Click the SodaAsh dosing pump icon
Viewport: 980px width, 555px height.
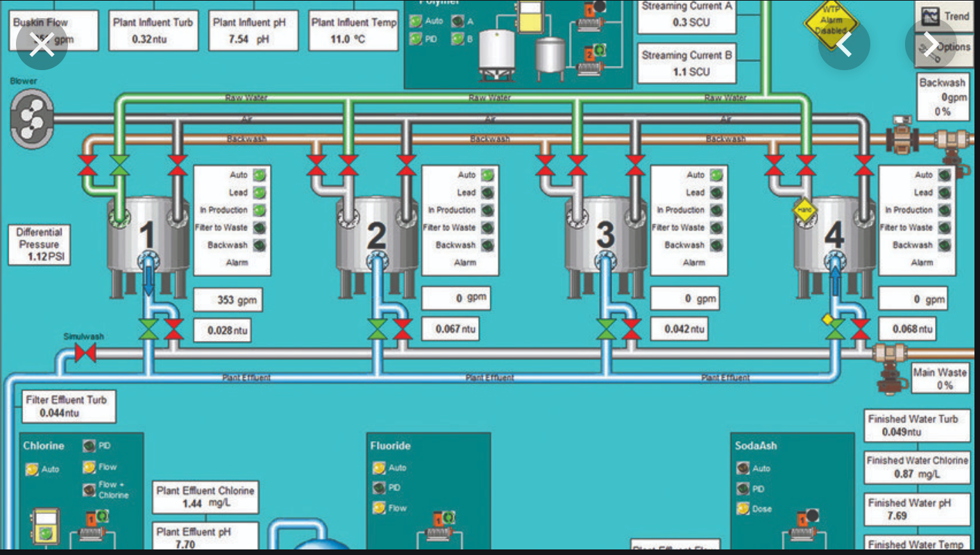pyautogui.click(x=804, y=527)
